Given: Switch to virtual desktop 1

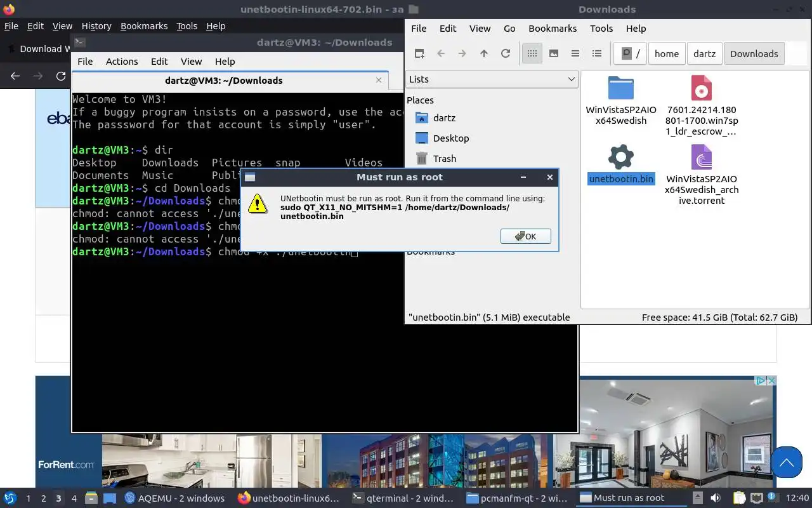Looking at the screenshot, I should click(x=28, y=498).
